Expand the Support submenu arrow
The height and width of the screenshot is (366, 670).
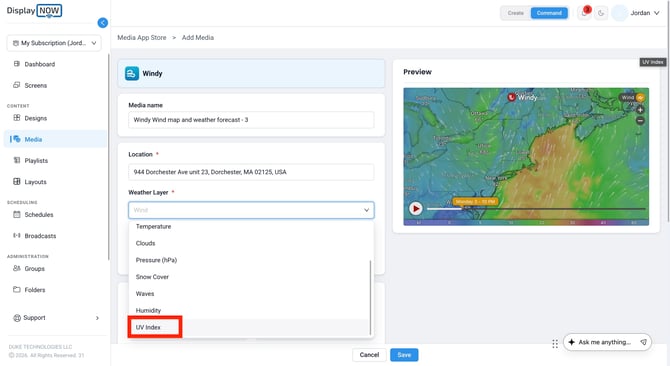coord(97,318)
